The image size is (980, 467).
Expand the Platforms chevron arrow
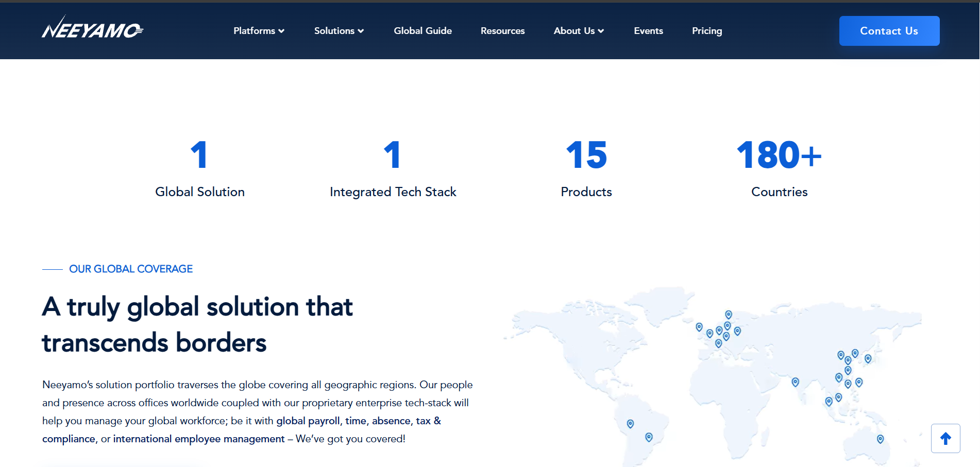click(x=281, y=31)
